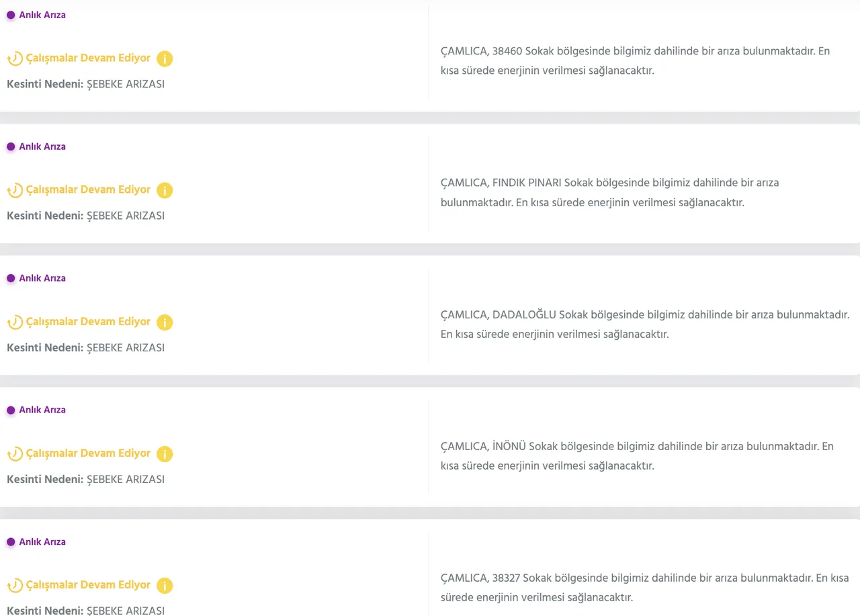Click the clock icon in the İNÖNÜ card

[15, 454]
